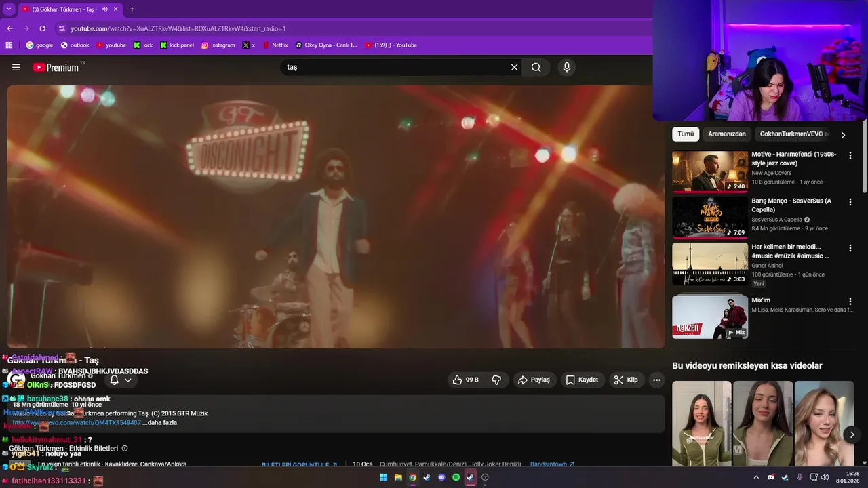Open the outlook bookmark
868x488 pixels.
point(75,45)
